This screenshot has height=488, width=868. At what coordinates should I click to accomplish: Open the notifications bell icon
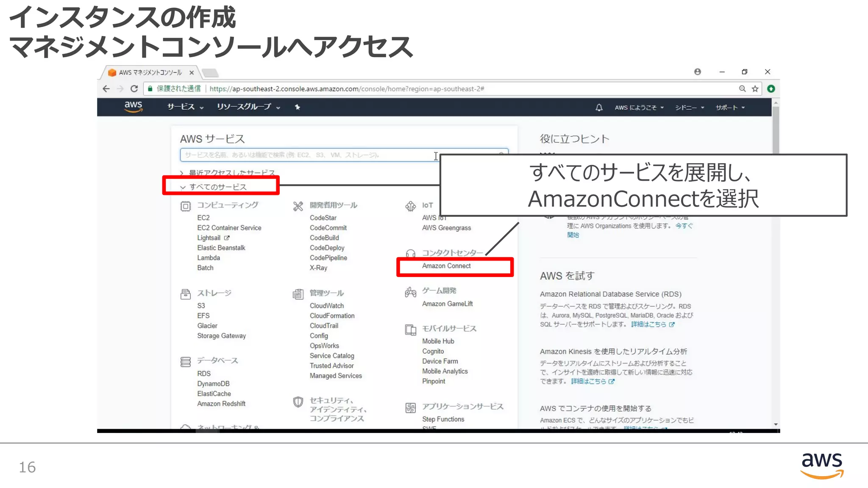tap(599, 108)
